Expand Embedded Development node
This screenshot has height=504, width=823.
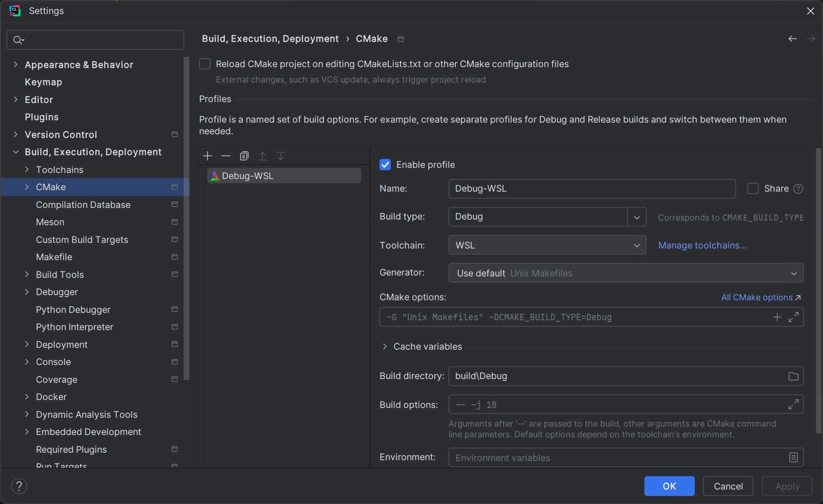[x=27, y=432]
